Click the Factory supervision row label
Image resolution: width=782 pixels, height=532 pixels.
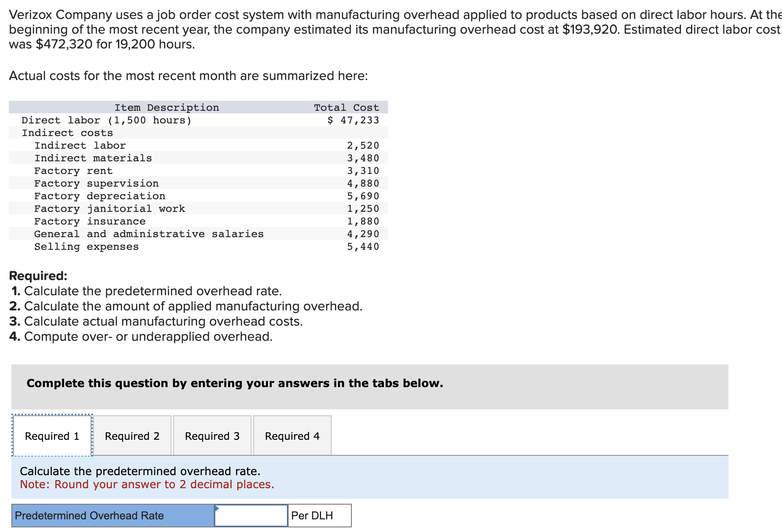pos(96,183)
